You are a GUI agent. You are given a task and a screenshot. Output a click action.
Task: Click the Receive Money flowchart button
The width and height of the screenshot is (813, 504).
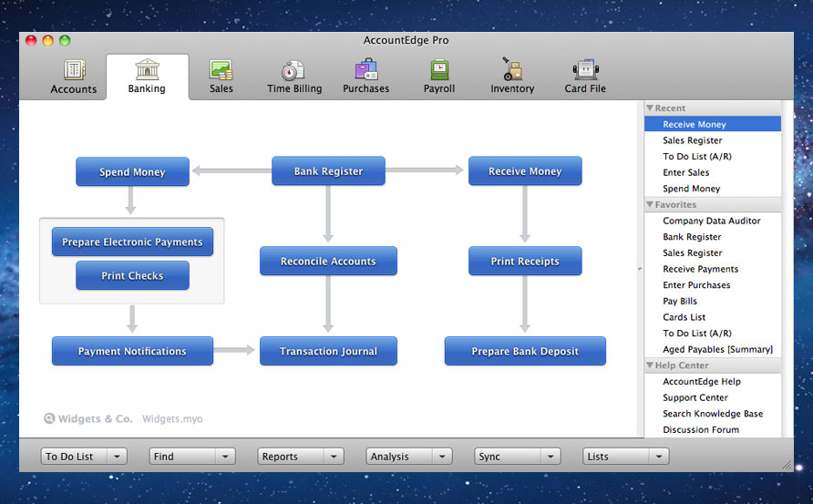click(525, 171)
